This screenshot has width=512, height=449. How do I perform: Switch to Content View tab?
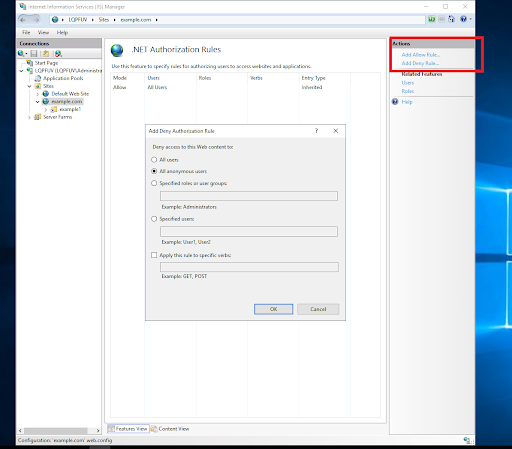pyautogui.click(x=170, y=429)
